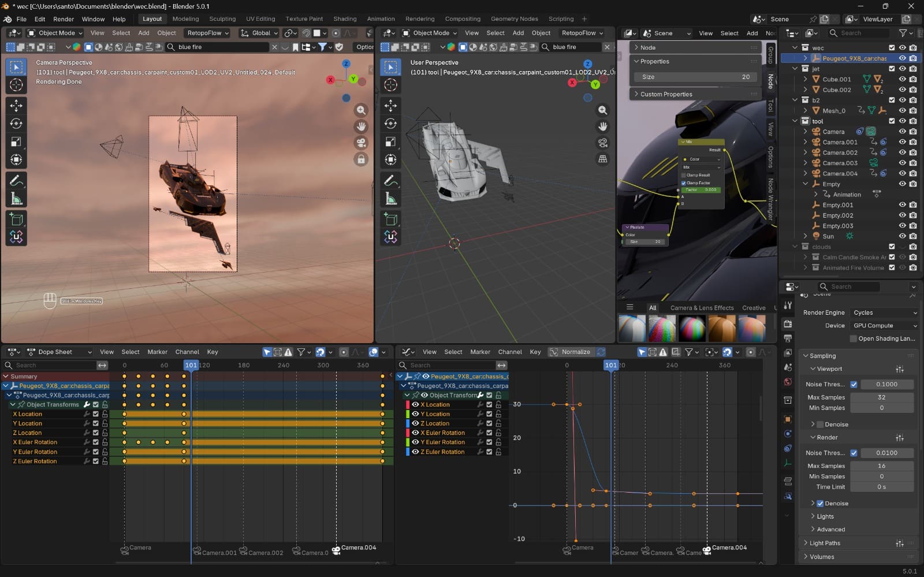Disable the Render Denoise checkbox
Viewport: 924px width, 577px height.
[820, 504]
